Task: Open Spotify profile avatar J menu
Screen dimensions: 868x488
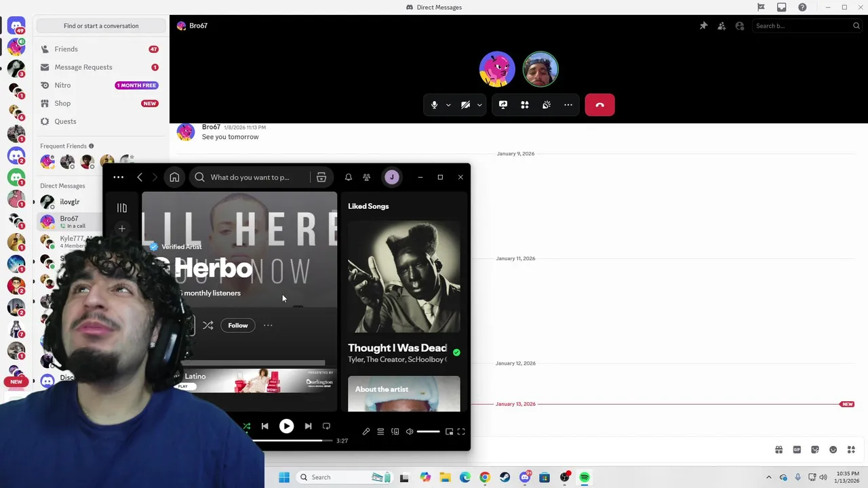Action: (391, 178)
